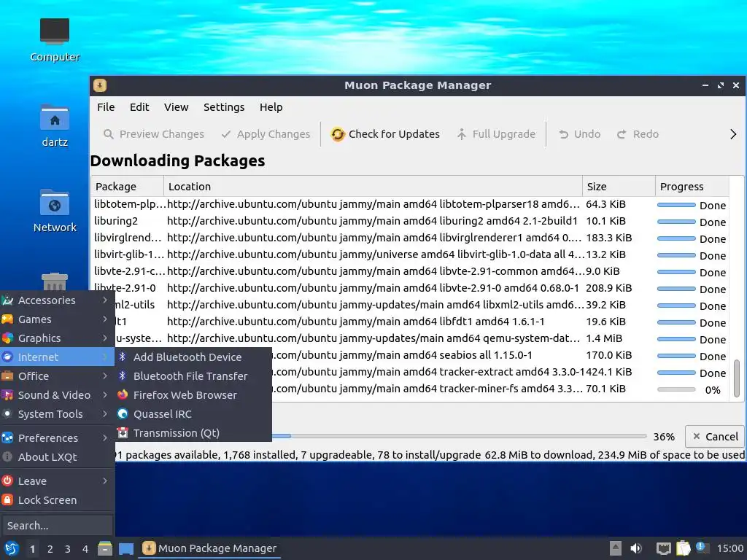
Task: Click the Redo arrow icon in toolbar
Action: pyautogui.click(x=622, y=134)
